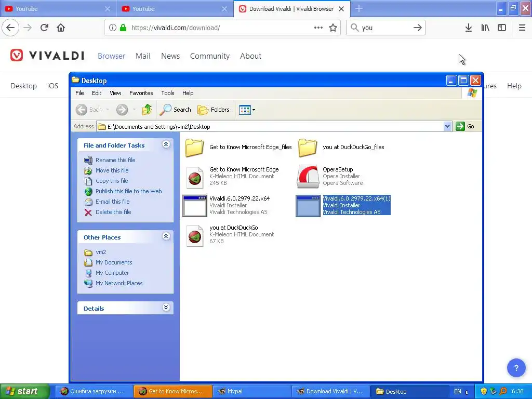Toggle the Folders pane in Explorer
Viewport: 532px width, 399px height.
click(x=214, y=110)
